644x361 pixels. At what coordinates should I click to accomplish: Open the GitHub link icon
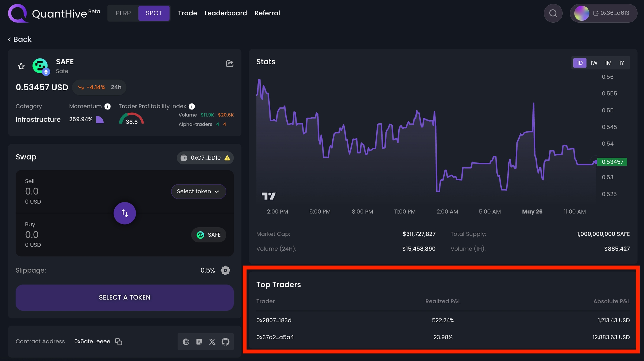pyautogui.click(x=225, y=341)
